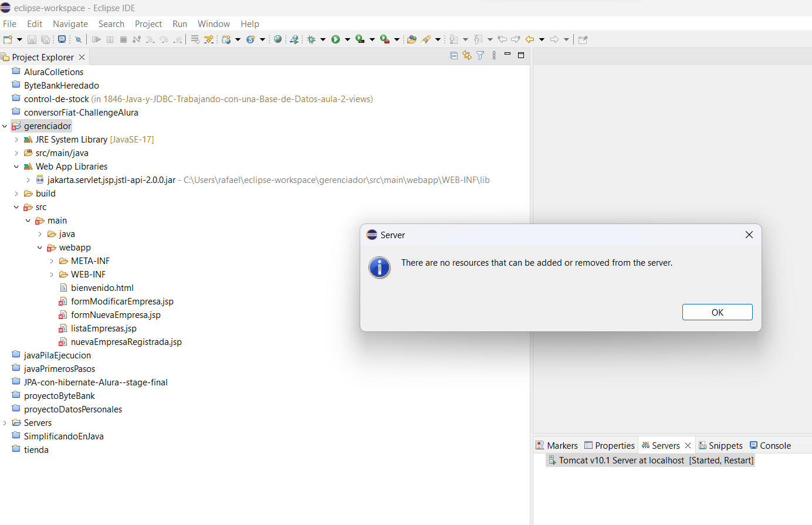Click OK in the Server dialog
The height and width of the screenshot is (525, 812).
point(717,312)
